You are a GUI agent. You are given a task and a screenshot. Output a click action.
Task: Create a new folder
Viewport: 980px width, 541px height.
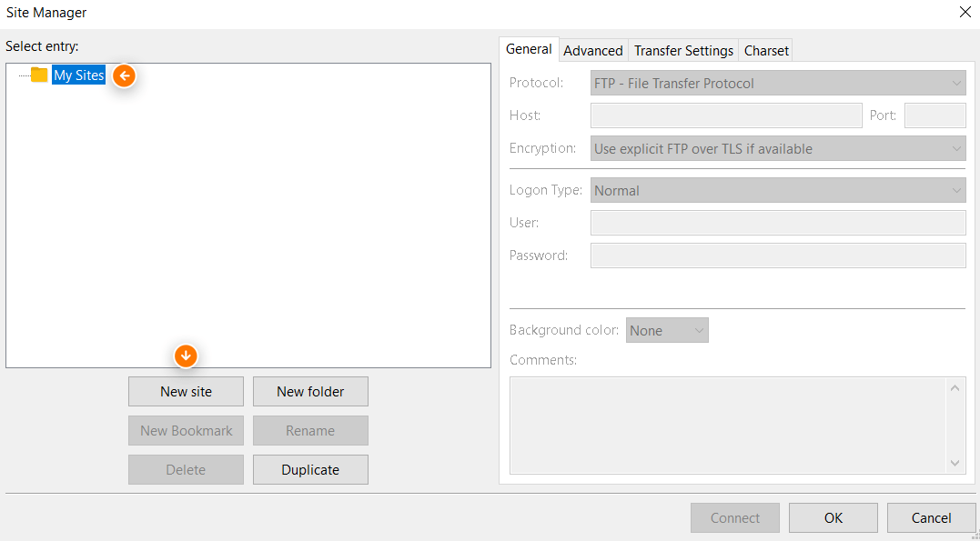pos(310,391)
